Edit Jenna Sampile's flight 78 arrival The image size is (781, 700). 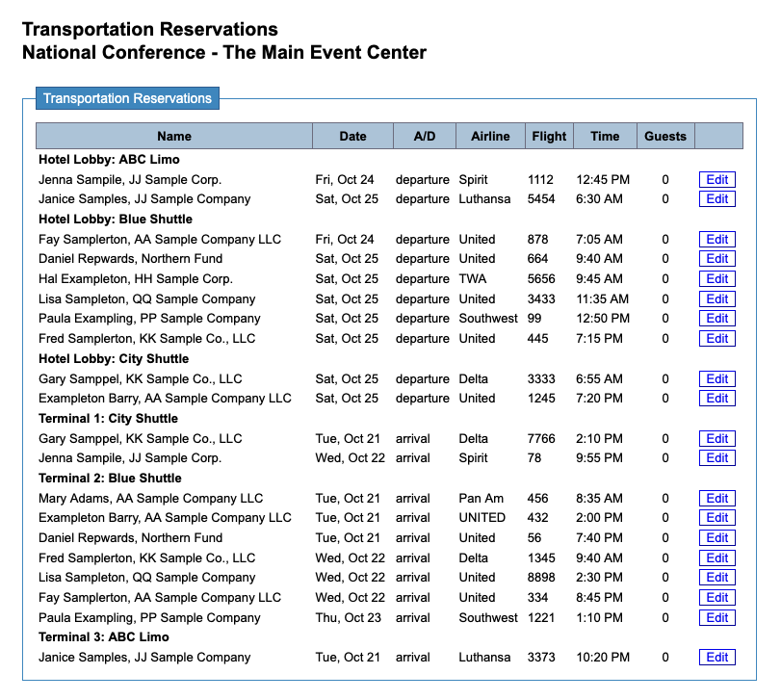pos(716,458)
